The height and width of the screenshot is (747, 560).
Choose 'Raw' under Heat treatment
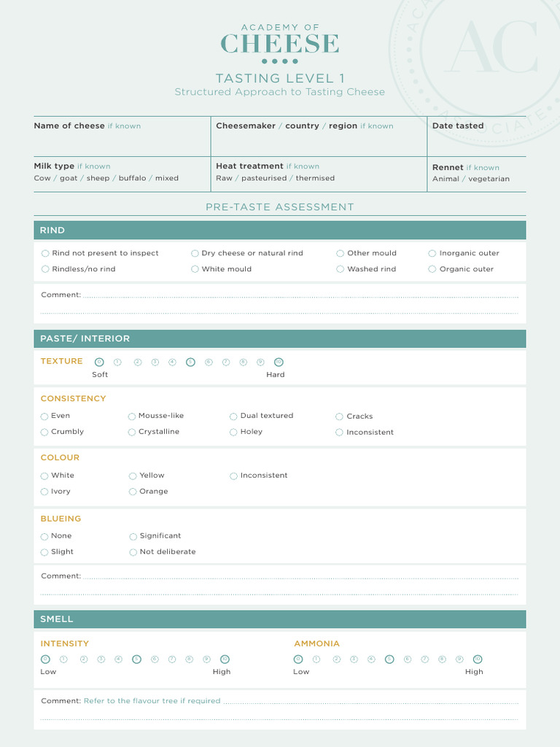point(225,178)
